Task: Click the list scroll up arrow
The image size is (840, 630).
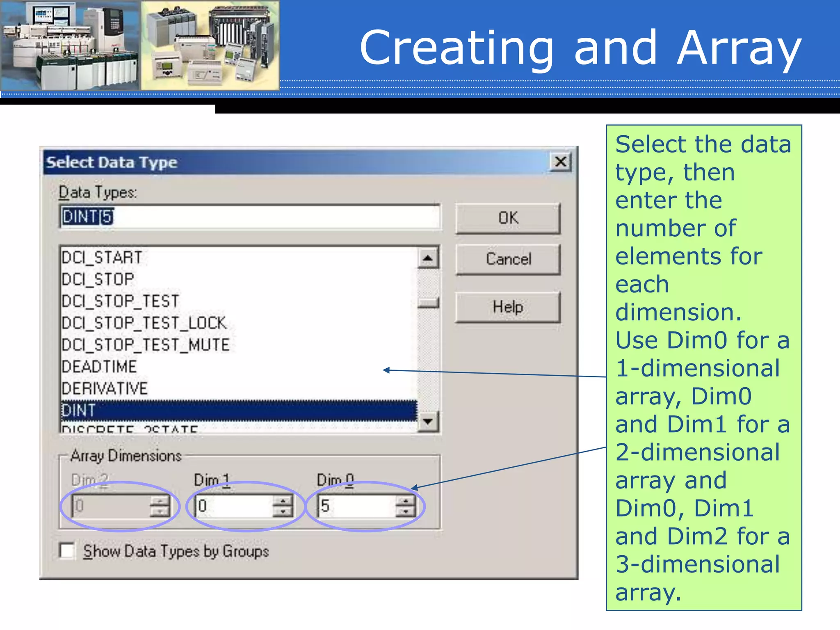Action: click(x=428, y=258)
